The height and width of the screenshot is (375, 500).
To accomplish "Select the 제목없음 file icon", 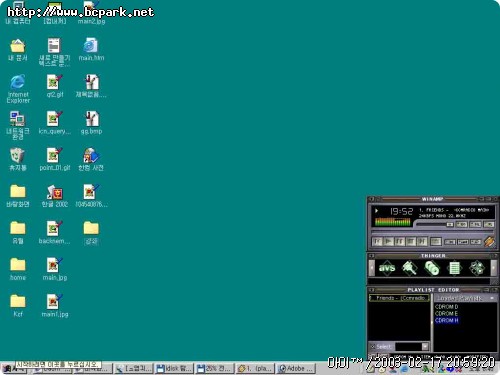I will tap(91, 86).
